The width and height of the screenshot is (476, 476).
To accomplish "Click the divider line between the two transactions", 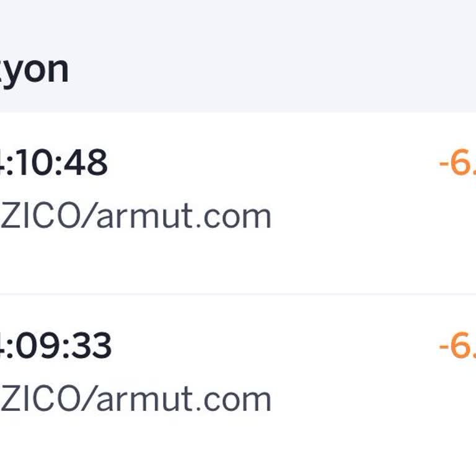I will pos(238,294).
